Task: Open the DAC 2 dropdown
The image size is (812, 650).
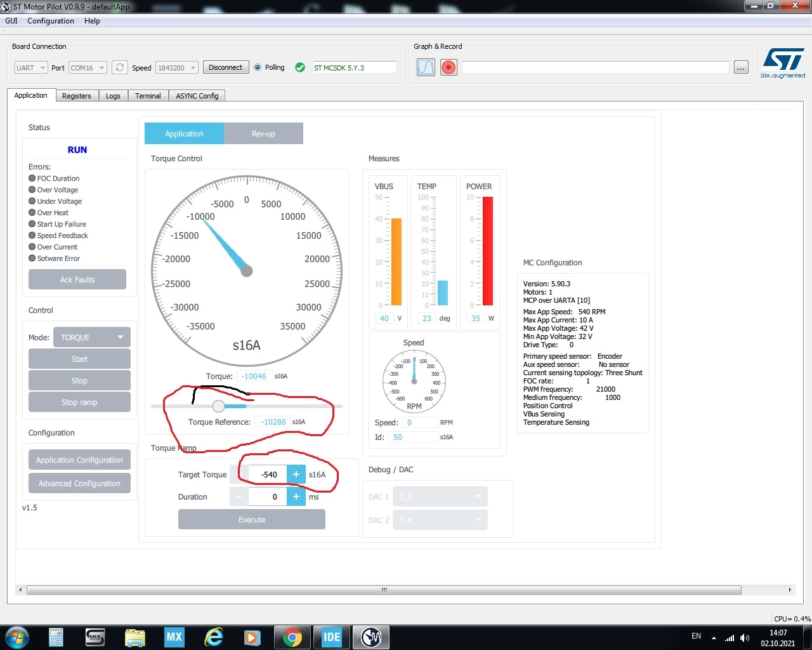Action: (440, 520)
